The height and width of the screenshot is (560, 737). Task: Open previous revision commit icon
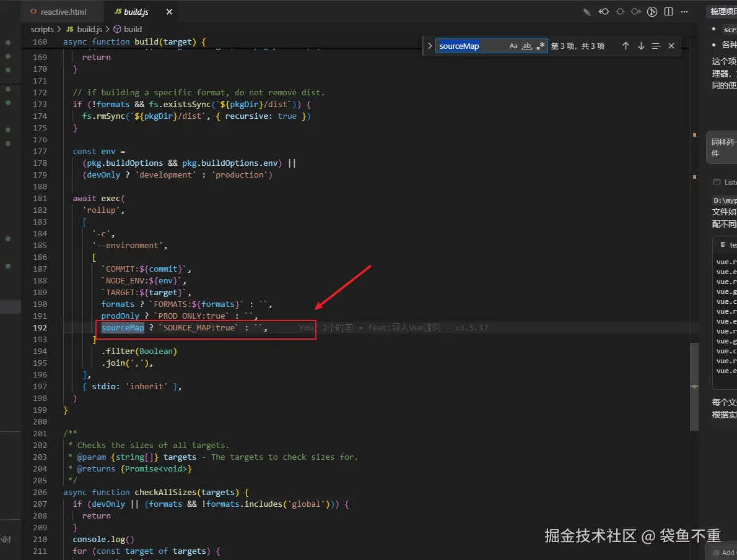tap(604, 12)
